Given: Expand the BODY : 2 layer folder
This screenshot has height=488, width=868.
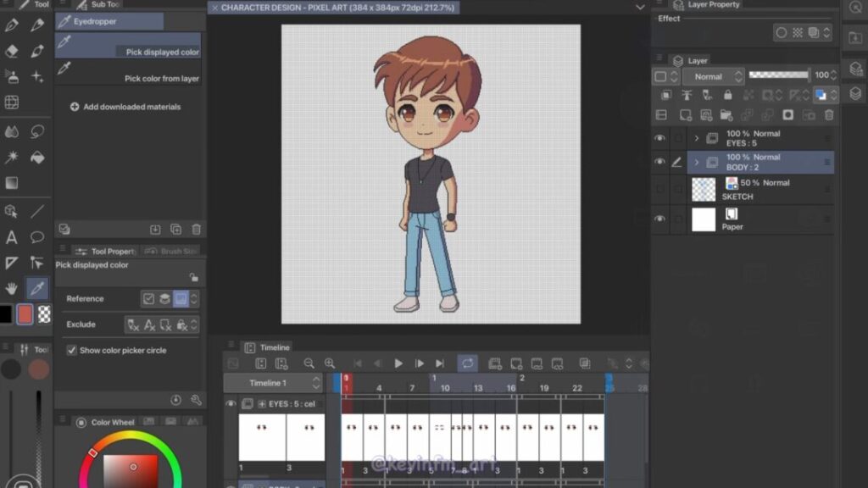Looking at the screenshot, I should (697, 162).
